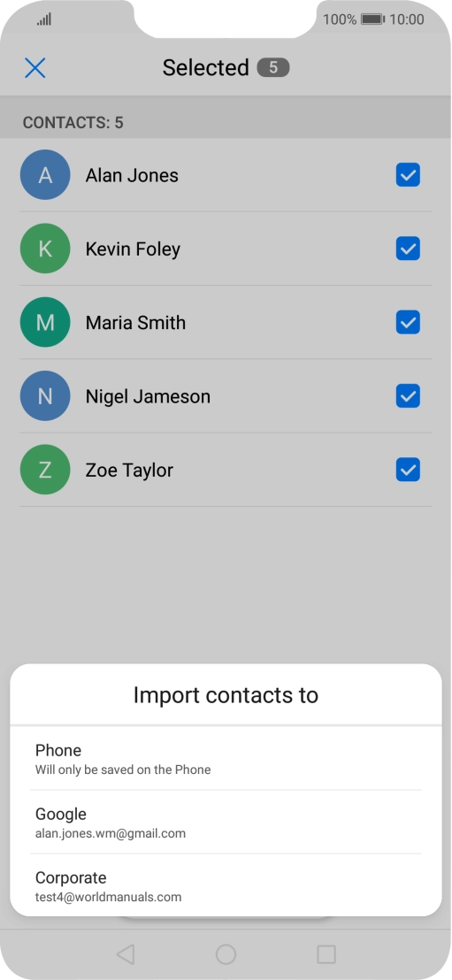Tap the Android back navigation icon
Image resolution: width=452 pixels, height=980 pixels.
pos(126,954)
